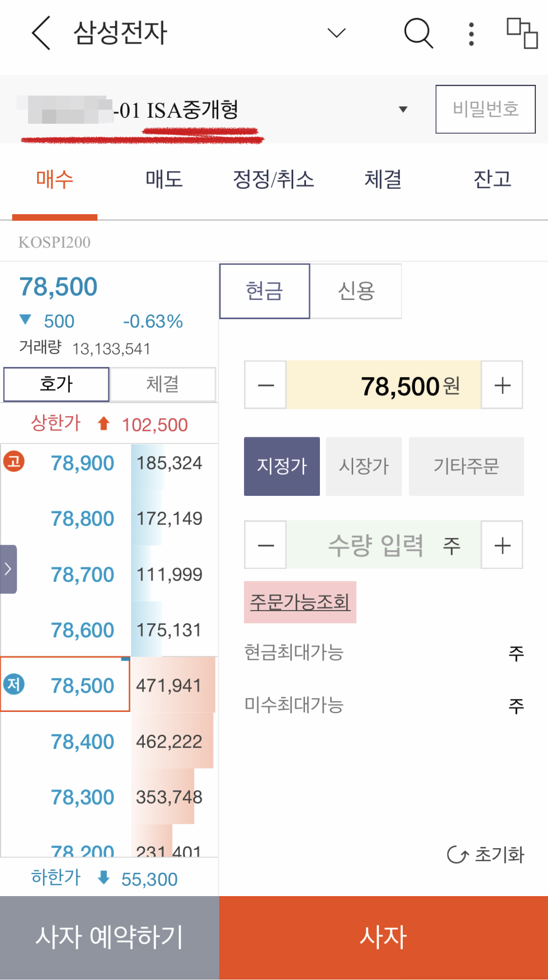This screenshot has width=548, height=980.
Task: Tap the 비밀번호 password field
Action: (x=485, y=109)
